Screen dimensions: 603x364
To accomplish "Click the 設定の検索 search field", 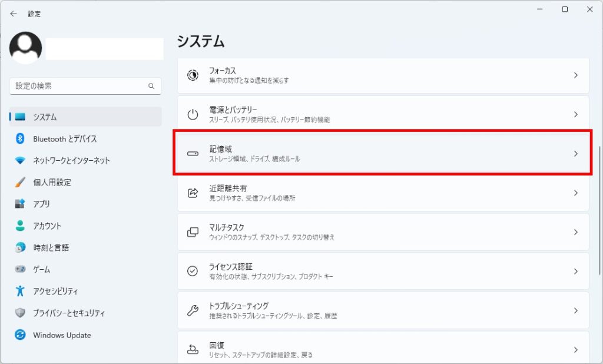I will point(79,86).
